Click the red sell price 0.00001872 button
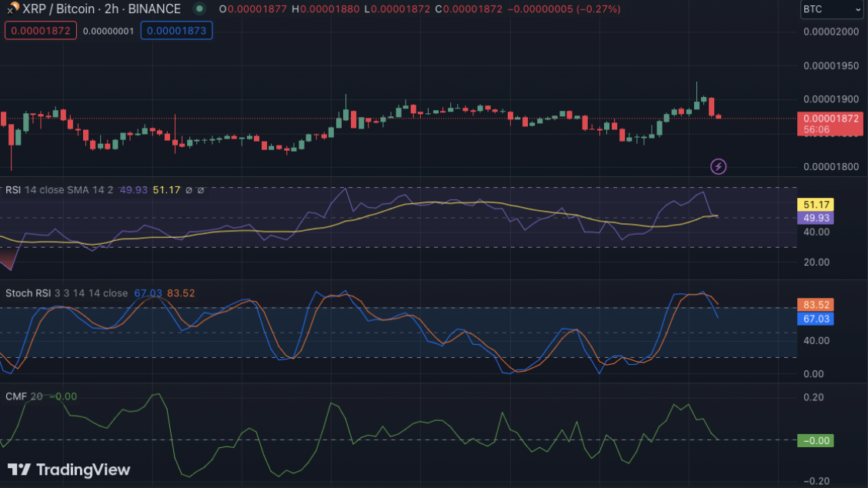The height and width of the screenshot is (488, 868). pyautogui.click(x=41, y=31)
